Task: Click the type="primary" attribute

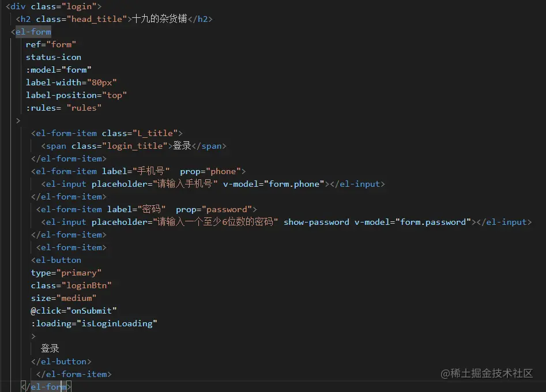Action: [66, 273]
